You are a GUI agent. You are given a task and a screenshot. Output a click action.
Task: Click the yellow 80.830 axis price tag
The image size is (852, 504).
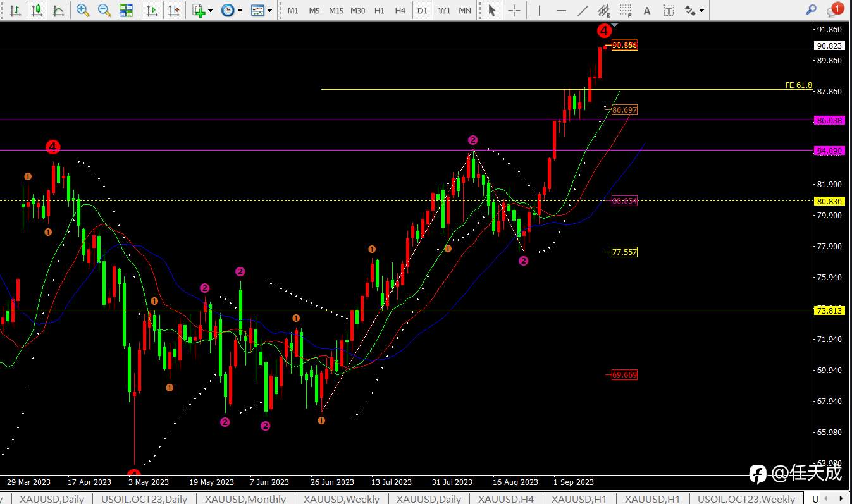click(829, 201)
